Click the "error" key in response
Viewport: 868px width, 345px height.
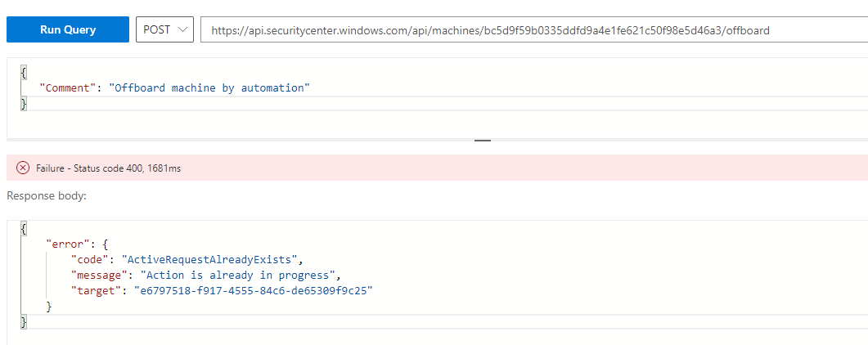[x=65, y=242]
